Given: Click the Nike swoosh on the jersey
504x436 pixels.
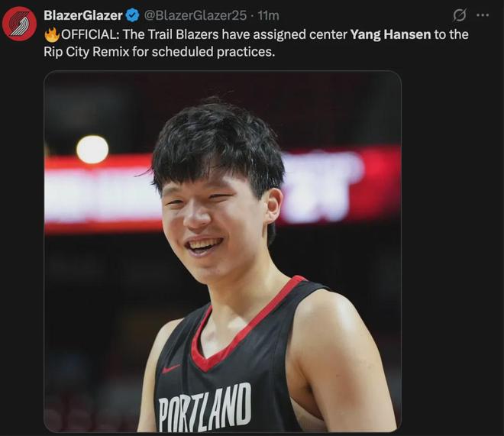Looking at the screenshot, I should tap(171, 368).
